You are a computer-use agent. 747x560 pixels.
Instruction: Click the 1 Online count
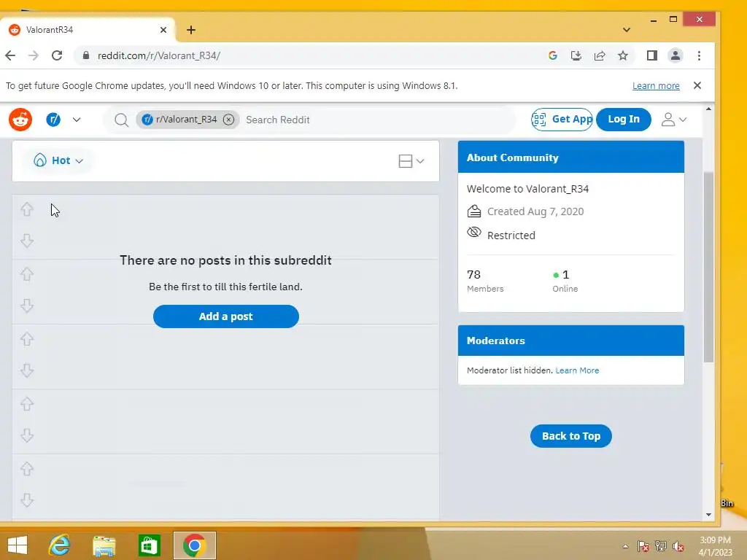point(565,281)
